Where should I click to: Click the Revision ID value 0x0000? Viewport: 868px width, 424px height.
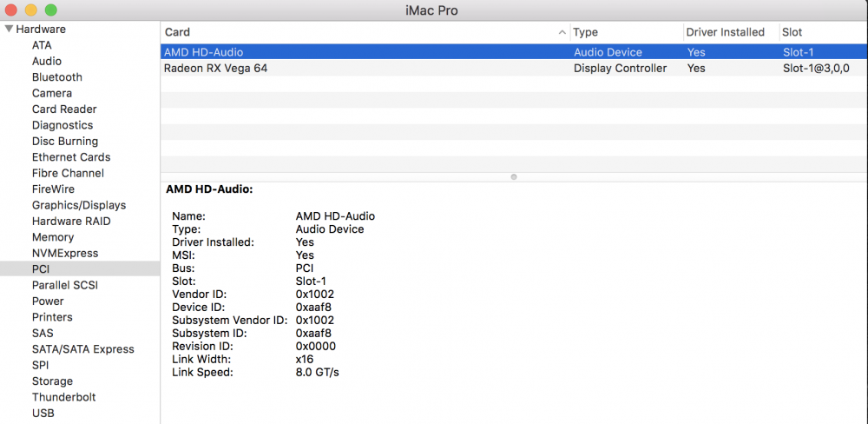coord(316,347)
